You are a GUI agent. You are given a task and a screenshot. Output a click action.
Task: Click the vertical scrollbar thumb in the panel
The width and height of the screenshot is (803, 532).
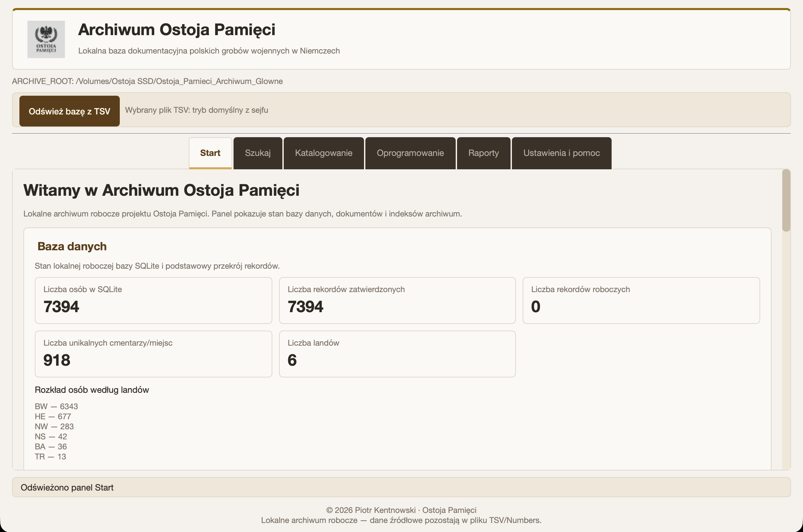pos(786,201)
